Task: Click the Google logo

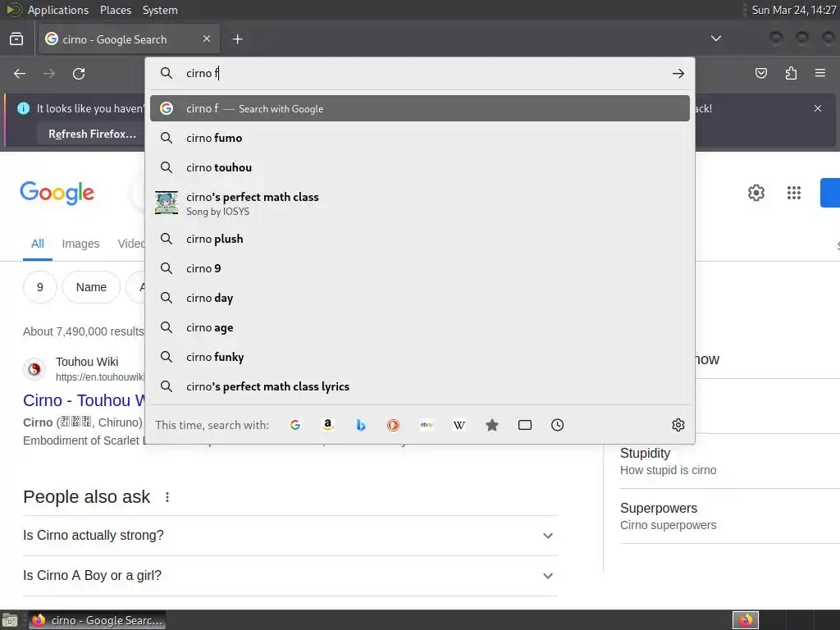Action: tap(57, 193)
